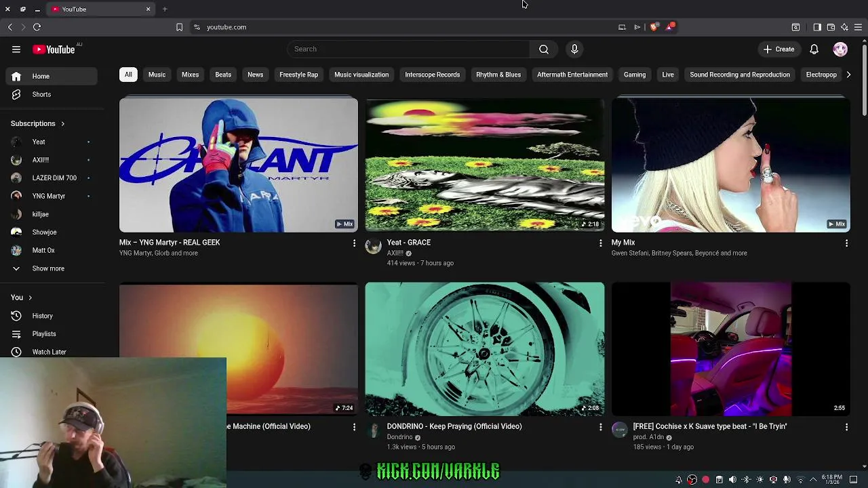Select the Freestyle Rap filter chip

click(298, 75)
